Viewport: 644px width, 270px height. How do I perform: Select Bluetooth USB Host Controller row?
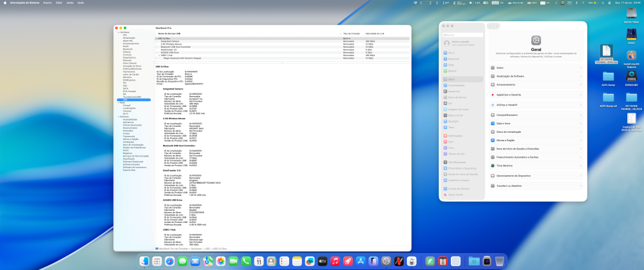point(282,47)
